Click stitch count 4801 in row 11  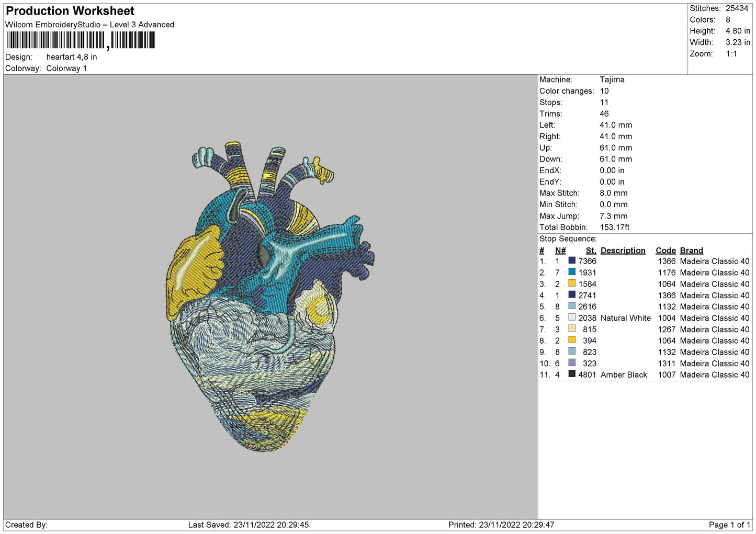pos(587,375)
